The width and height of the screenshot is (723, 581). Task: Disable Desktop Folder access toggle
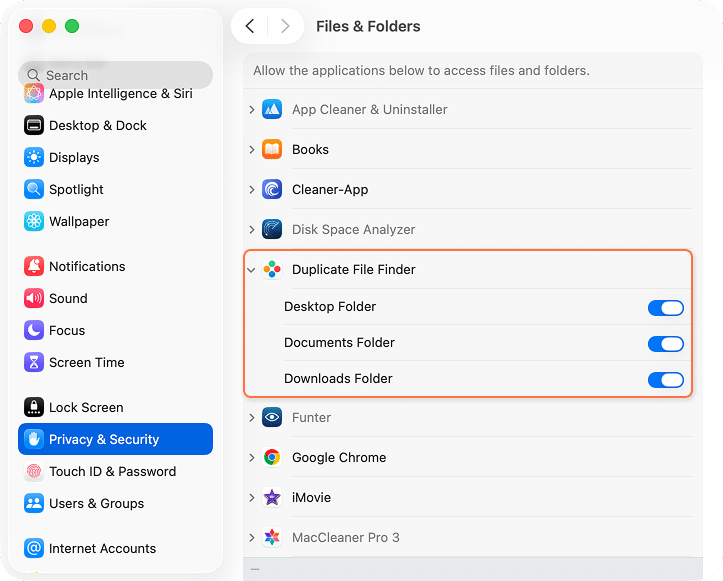coord(665,308)
